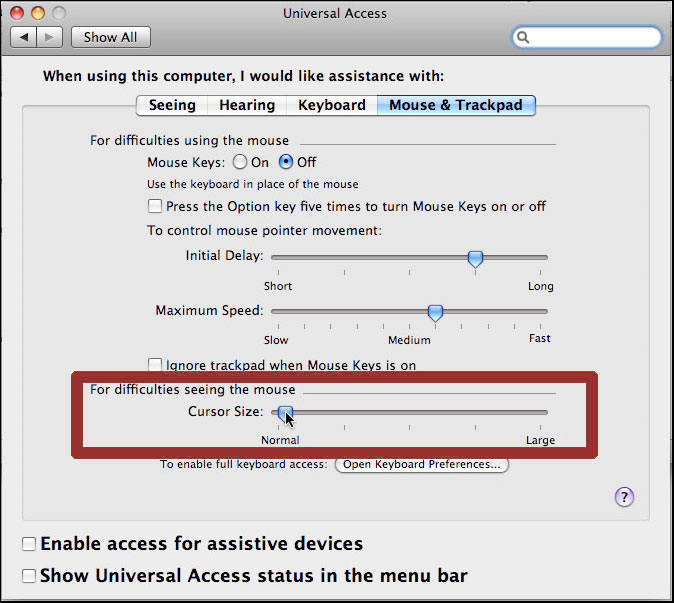Focus the search input field
Viewport: 674px width, 603px height.
(587, 37)
